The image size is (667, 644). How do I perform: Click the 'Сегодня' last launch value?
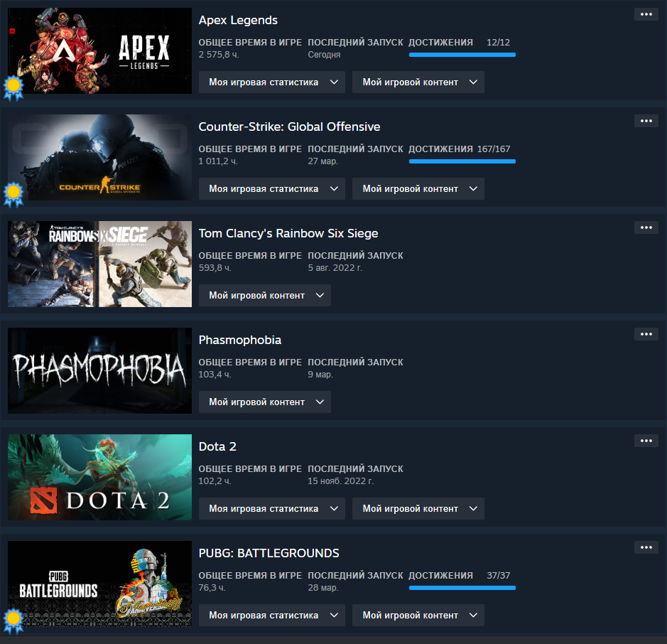tap(324, 55)
